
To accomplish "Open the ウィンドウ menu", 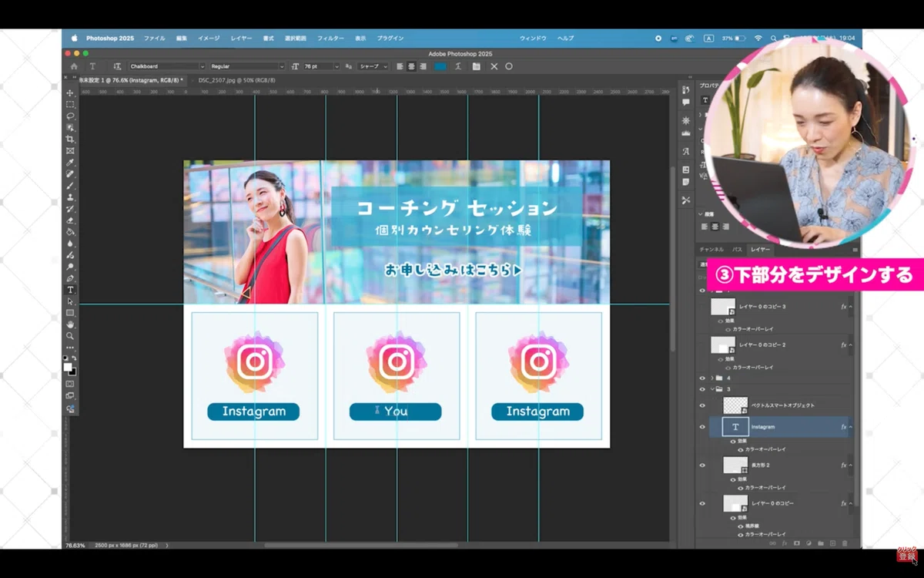I will click(533, 38).
